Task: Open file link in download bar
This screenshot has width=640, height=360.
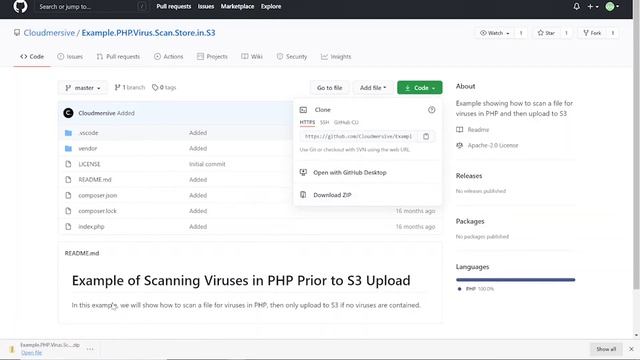Action: coord(31,353)
